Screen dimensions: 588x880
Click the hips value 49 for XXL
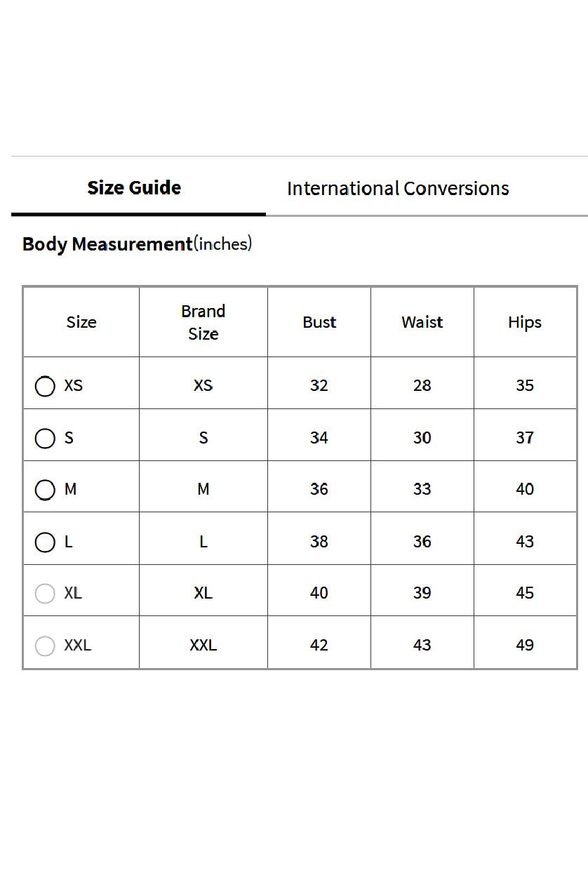pyautogui.click(x=525, y=645)
